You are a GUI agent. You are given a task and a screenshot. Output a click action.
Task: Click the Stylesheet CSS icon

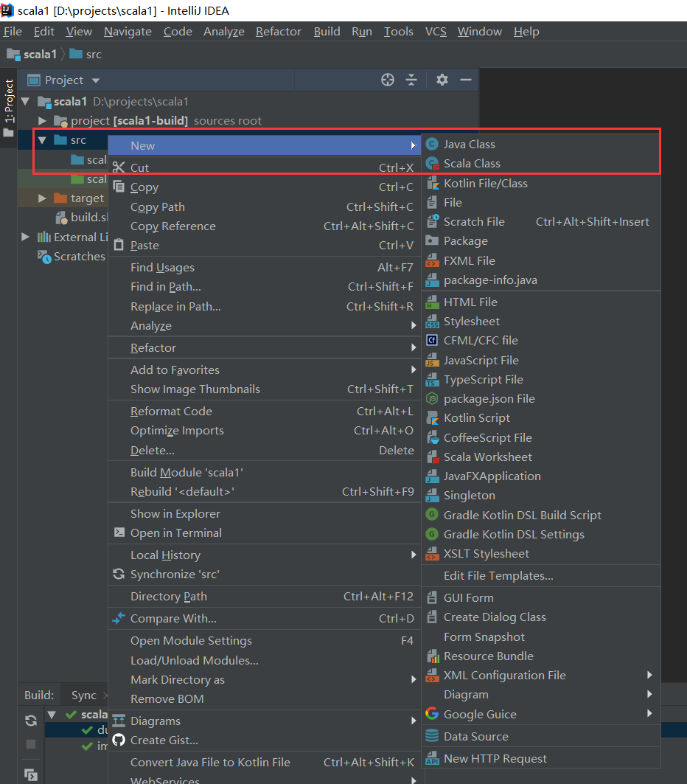(432, 322)
